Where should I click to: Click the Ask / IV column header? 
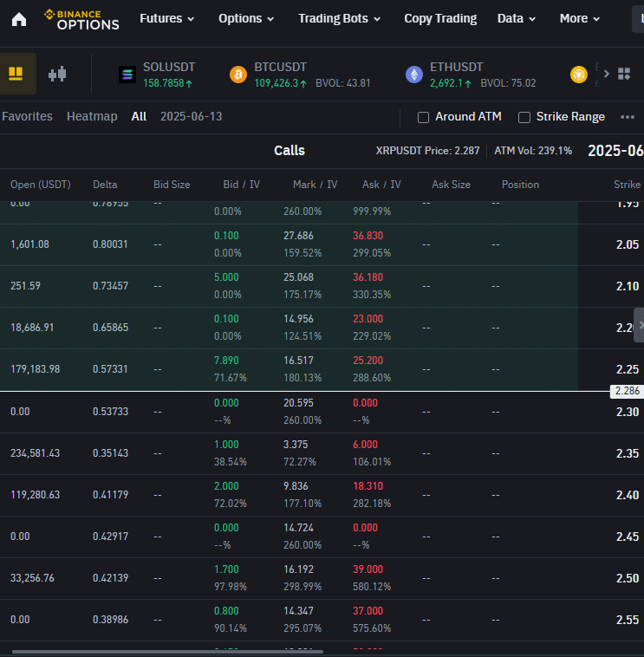click(381, 185)
